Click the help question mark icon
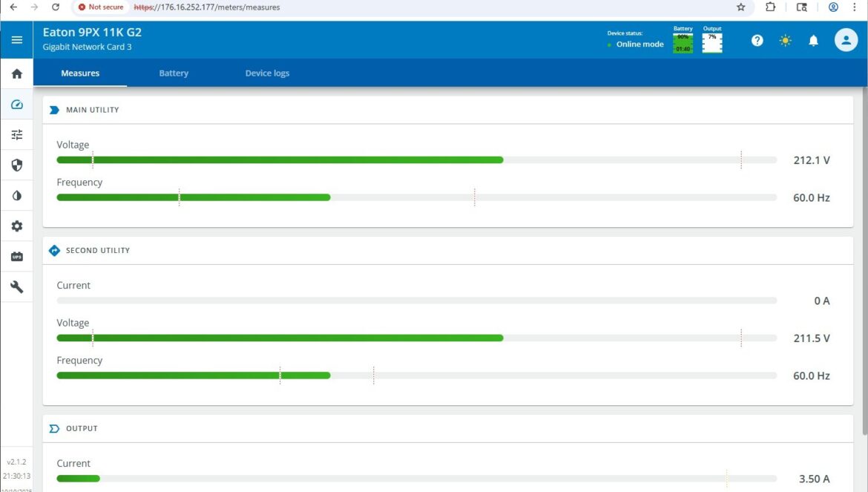This screenshot has width=868, height=492. coord(757,41)
